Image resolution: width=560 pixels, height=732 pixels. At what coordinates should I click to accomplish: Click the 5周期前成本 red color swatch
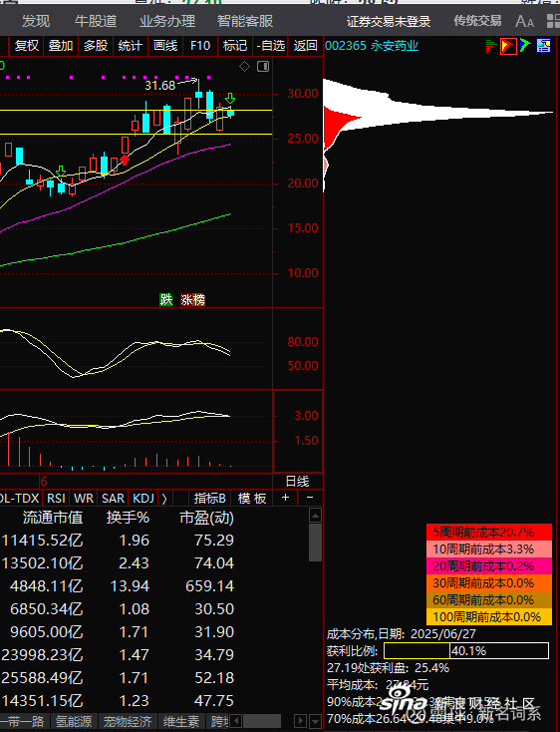click(x=489, y=533)
